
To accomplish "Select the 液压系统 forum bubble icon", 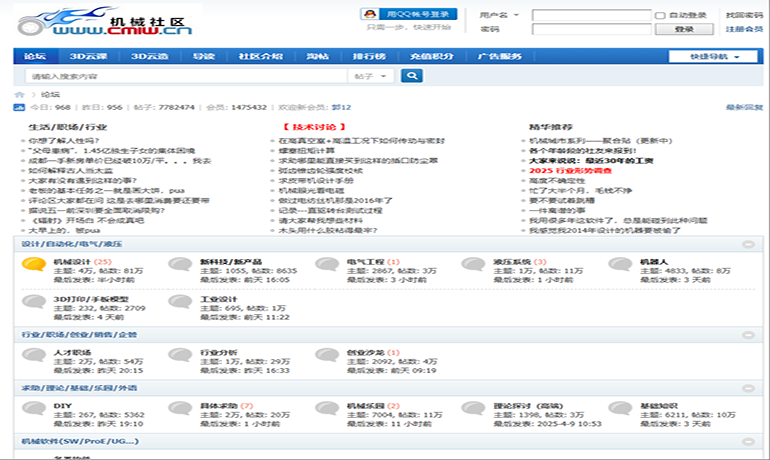I will [x=474, y=265].
